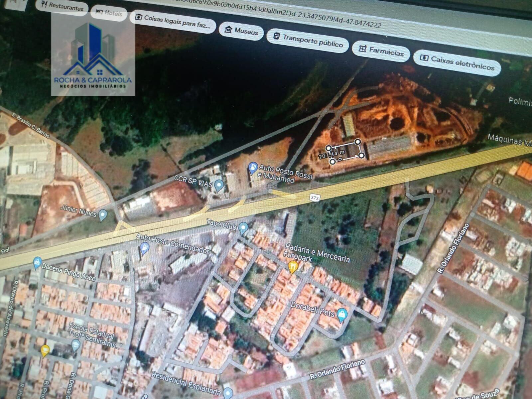Screen dimensions: 532x399
Task: Click the Doceria Pingo Doce label text
Action: tap(68, 273)
